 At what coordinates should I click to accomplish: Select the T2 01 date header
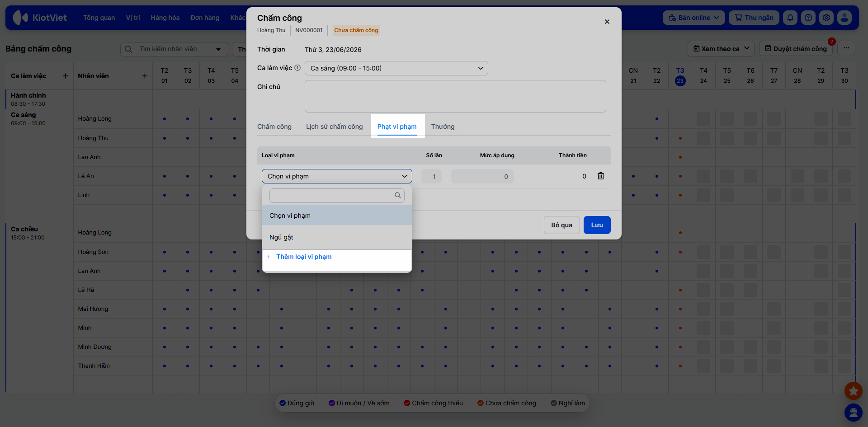(164, 76)
